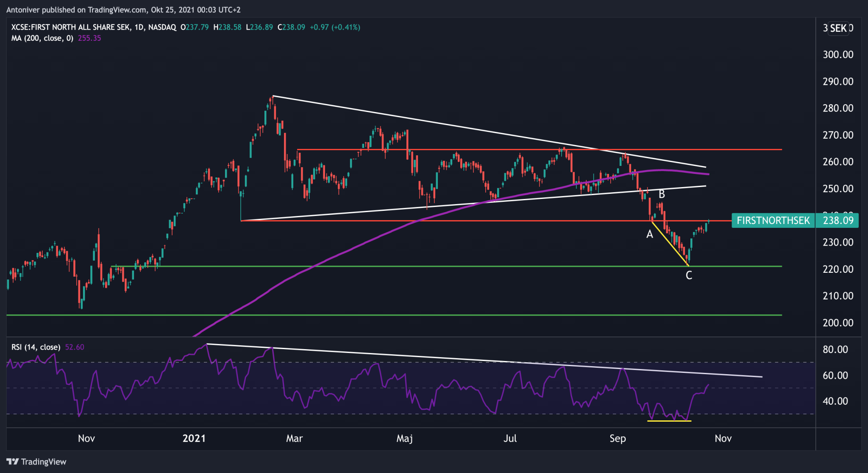
Task: Select the yellow A-to-C trend line
Action: coord(670,243)
